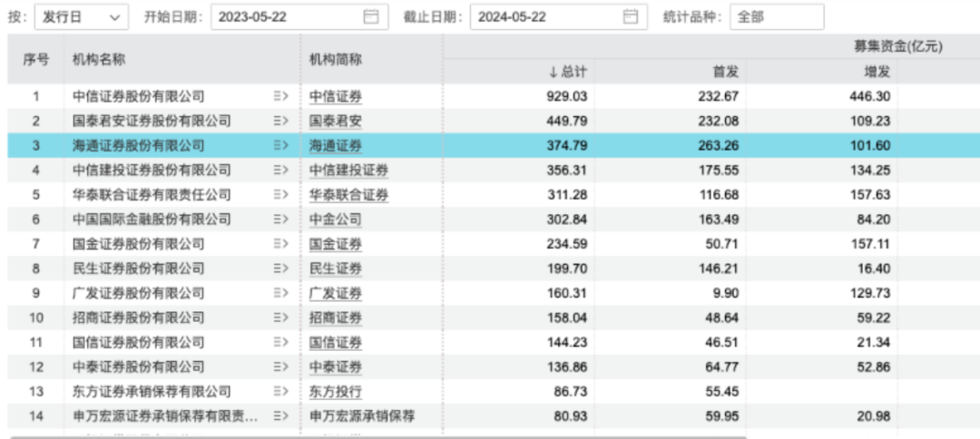Open detail icon beside 华泰联合证券有限责任公司
The width and height of the screenshot is (980, 439).
[280, 195]
